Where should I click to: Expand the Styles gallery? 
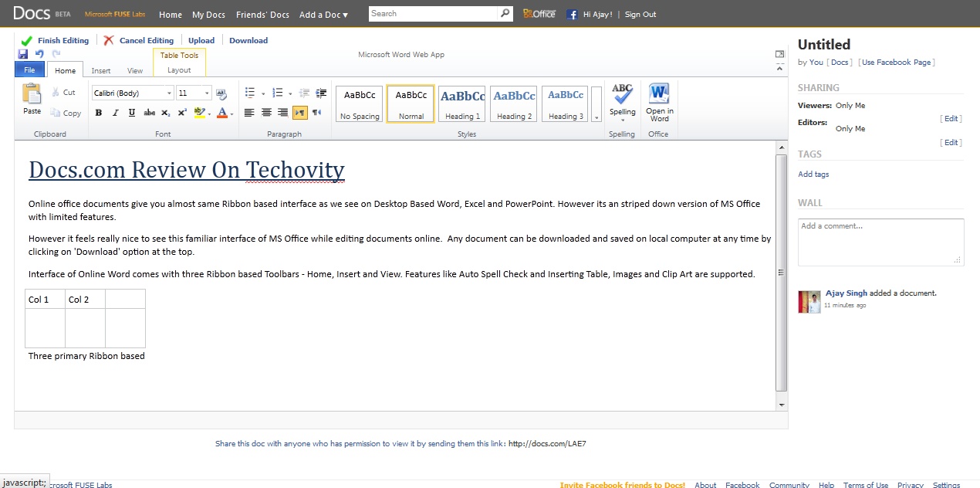(596, 104)
